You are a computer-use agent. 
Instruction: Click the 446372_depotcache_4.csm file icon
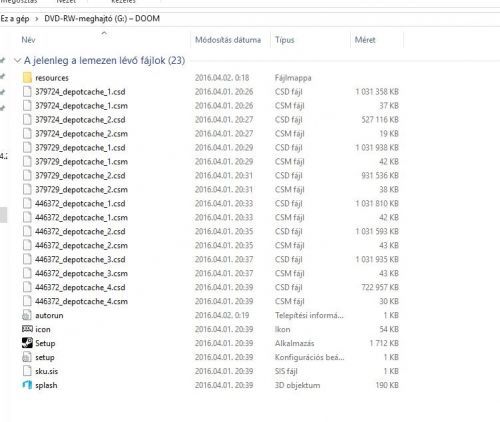pos(27,302)
